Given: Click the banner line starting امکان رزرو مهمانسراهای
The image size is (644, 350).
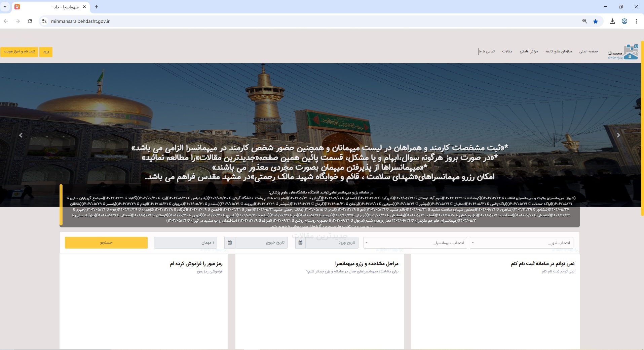Looking at the screenshot, I should 319,177.
